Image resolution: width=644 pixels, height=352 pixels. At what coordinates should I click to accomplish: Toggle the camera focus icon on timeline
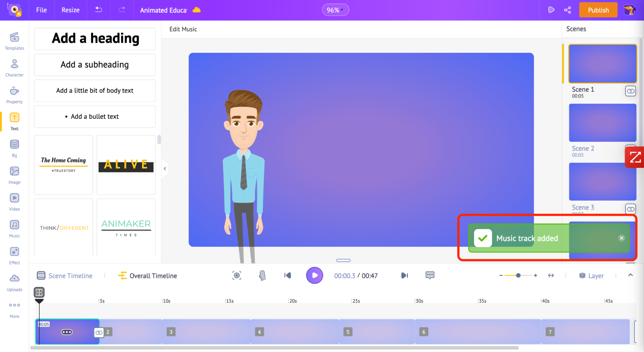pos(236,276)
